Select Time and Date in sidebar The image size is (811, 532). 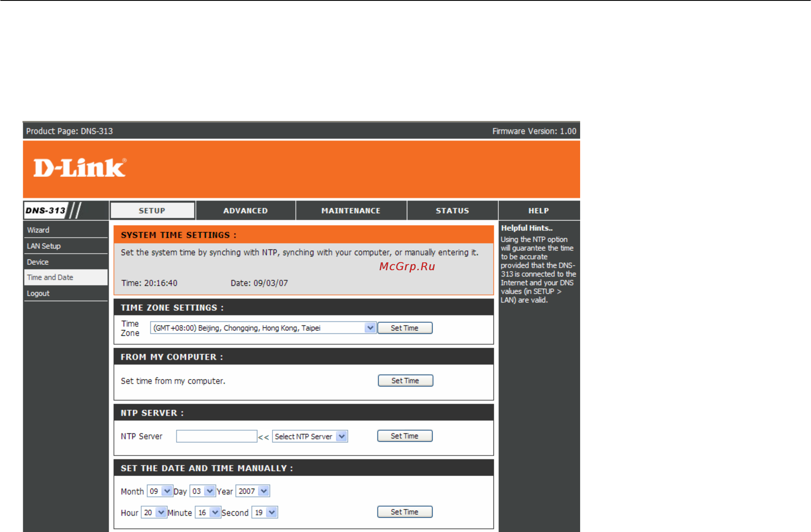point(66,278)
